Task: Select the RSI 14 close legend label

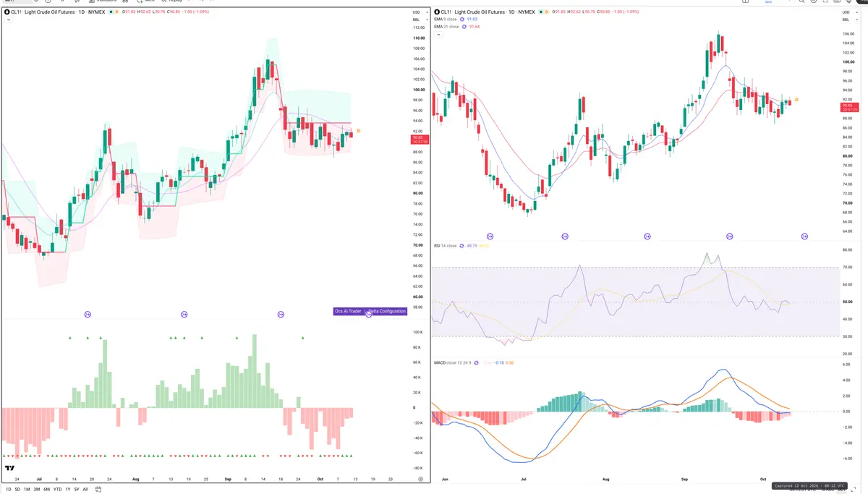Action: (445, 246)
